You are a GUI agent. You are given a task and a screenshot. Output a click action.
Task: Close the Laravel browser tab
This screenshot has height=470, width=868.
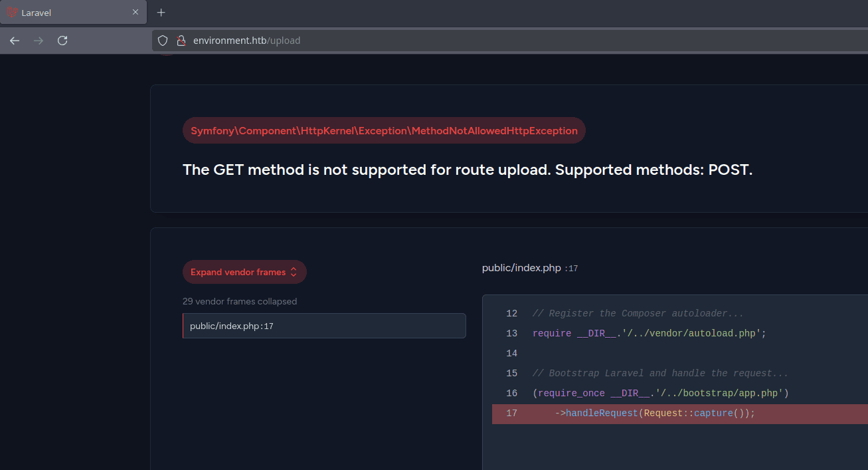coord(135,13)
